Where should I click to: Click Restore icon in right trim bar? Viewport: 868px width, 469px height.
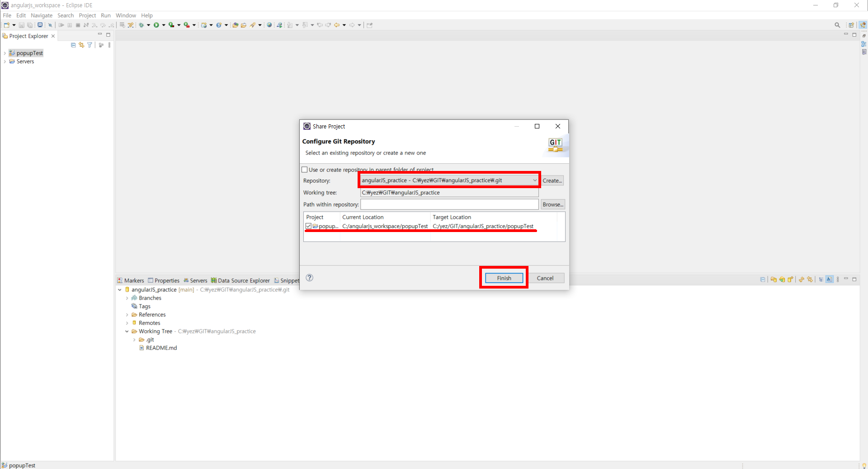click(864, 36)
